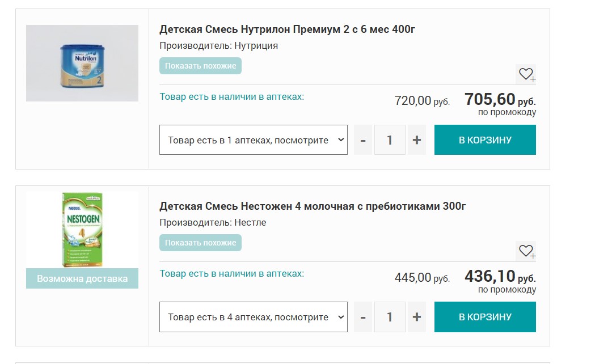Open the Nestogen 4 availability link
This screenshot has height=364, width=612.
230,273
